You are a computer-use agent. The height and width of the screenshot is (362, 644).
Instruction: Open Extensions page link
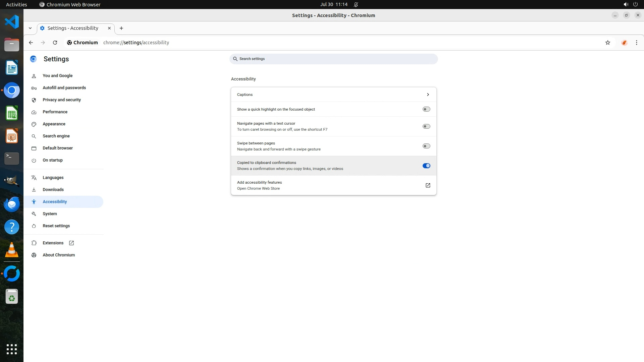click(53, 243)
